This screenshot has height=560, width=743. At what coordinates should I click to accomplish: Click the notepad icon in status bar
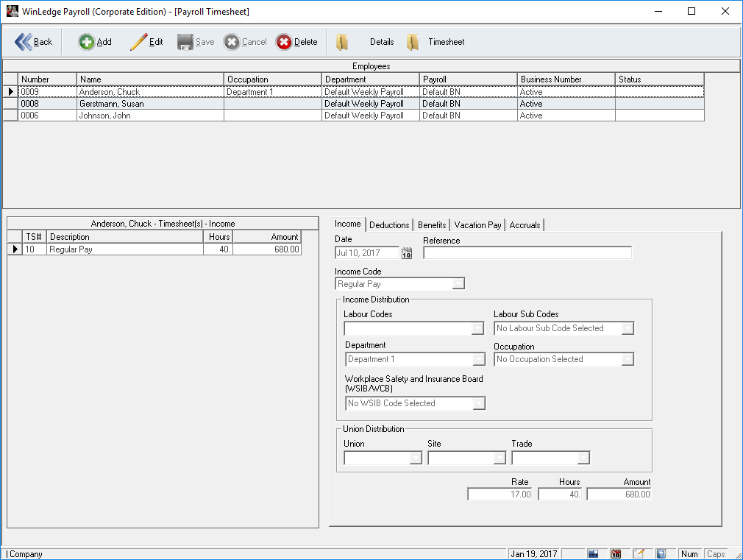(639, 553)
